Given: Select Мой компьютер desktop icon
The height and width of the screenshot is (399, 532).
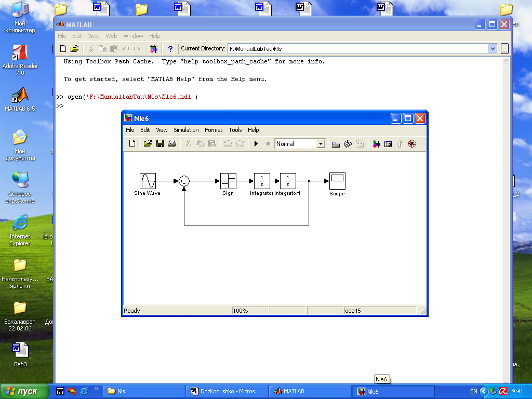Looking at the screenshot, I should click(20, 17).
